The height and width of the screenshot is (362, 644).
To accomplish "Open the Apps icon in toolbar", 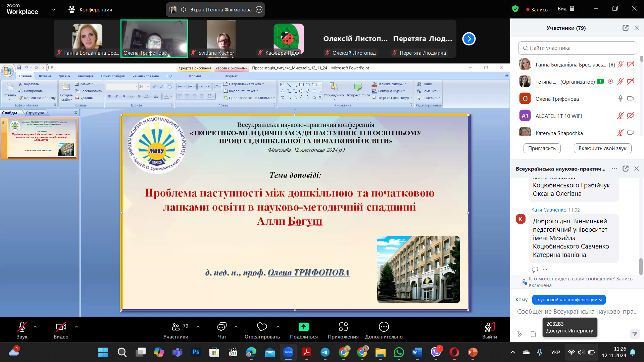I will click(343, 327).
